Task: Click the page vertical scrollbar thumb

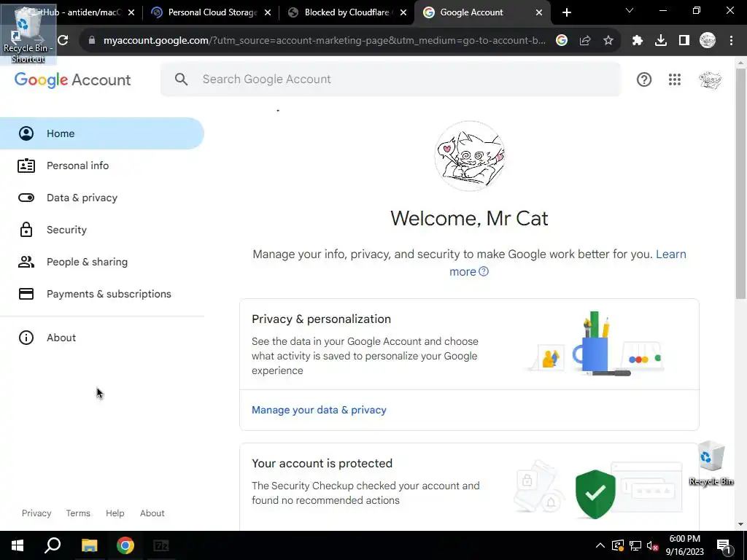Action: pyautogui.click(x=740, y=183)
